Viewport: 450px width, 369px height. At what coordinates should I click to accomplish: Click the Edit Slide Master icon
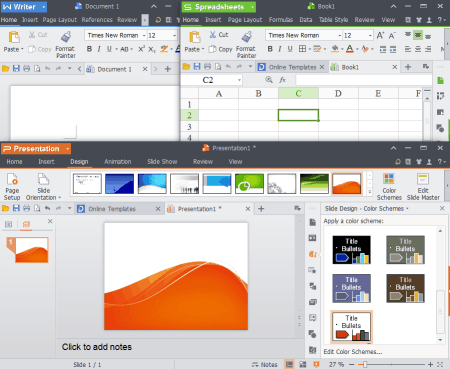(423, 187)
